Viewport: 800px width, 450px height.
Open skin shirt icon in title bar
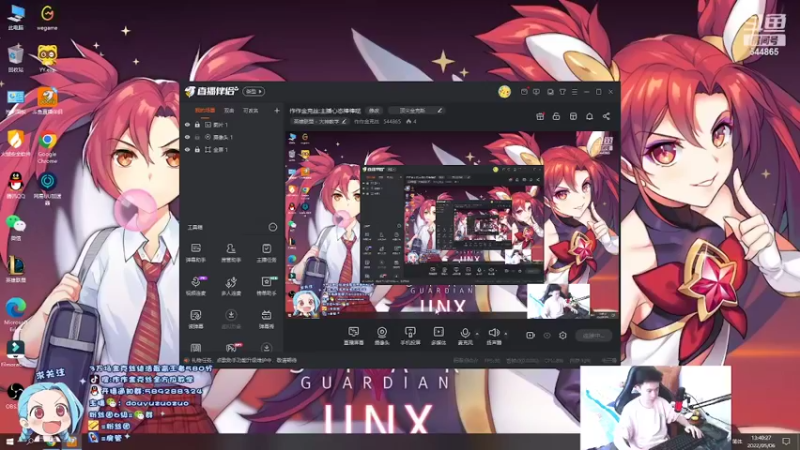[x=562, y=92]
